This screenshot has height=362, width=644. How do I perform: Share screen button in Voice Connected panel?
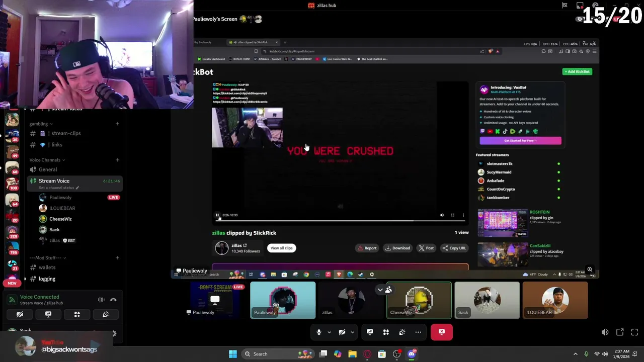pos(48,314)
